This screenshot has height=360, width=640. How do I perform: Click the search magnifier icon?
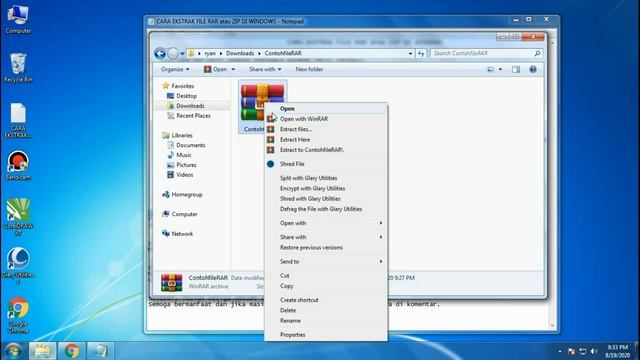(537, 53)
